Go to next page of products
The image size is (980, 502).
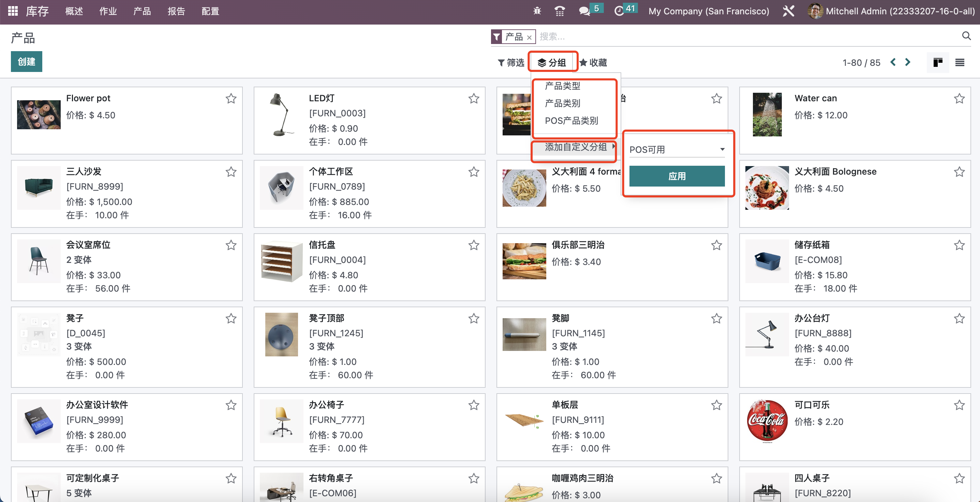coord(908,62)
